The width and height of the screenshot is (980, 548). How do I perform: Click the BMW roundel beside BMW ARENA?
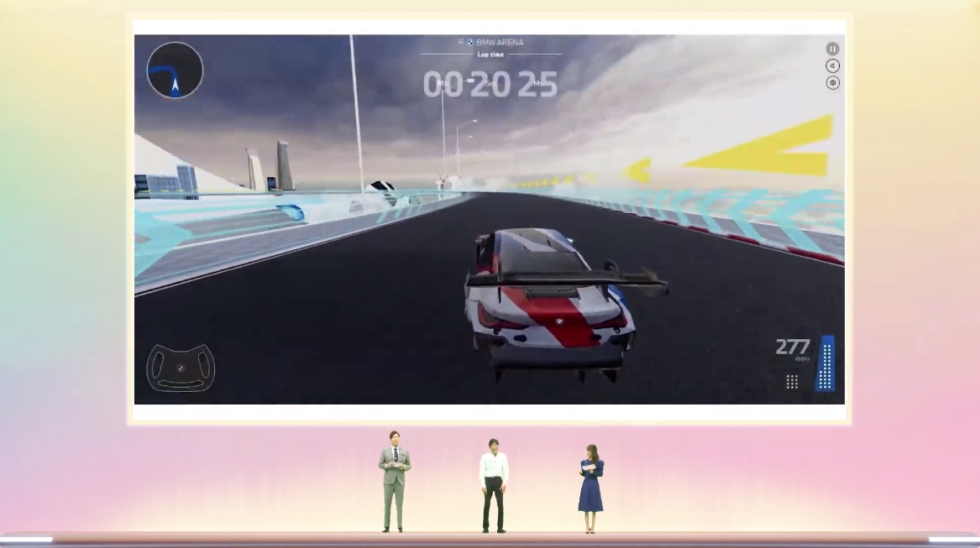pos(469,42)
